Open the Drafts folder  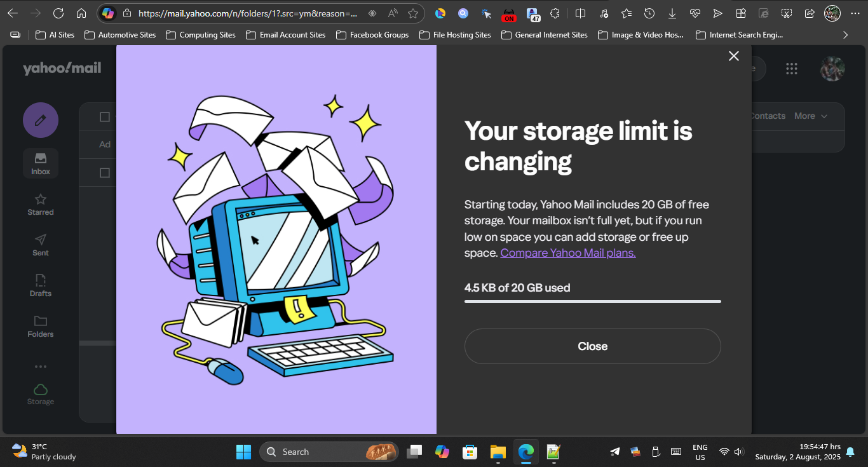41,286
